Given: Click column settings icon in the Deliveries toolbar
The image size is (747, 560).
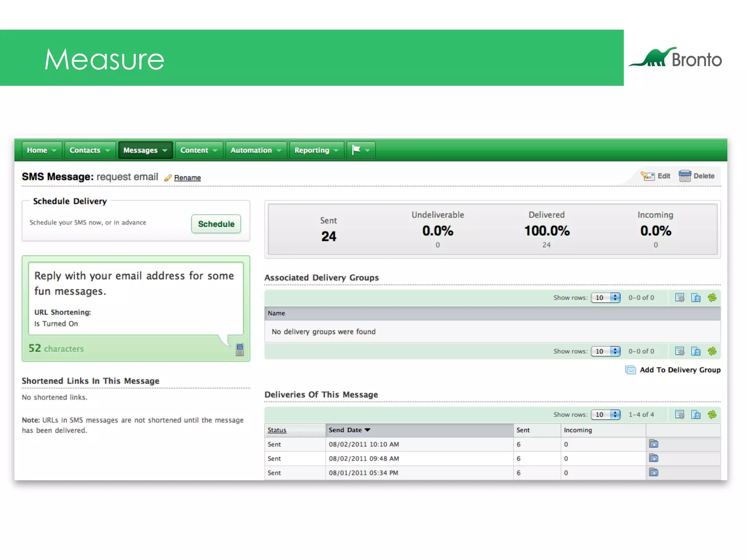Looking at the screenshot, I should (x=680, y=415).
